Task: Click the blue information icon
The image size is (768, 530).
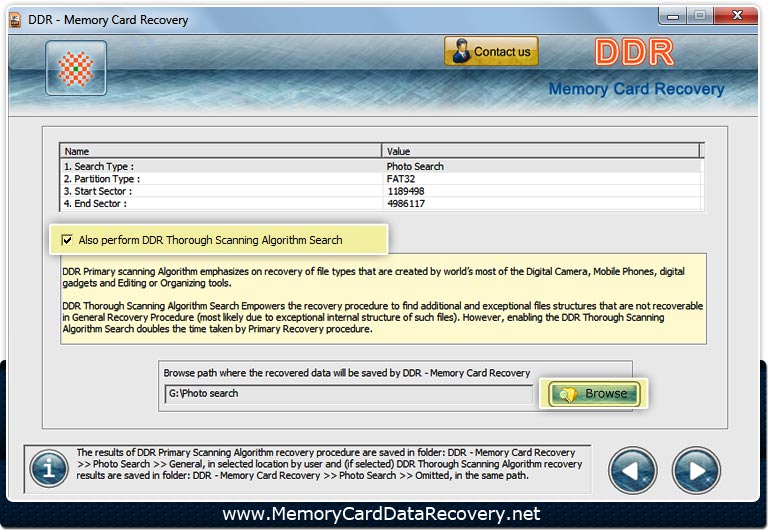Action: (48, 468)
